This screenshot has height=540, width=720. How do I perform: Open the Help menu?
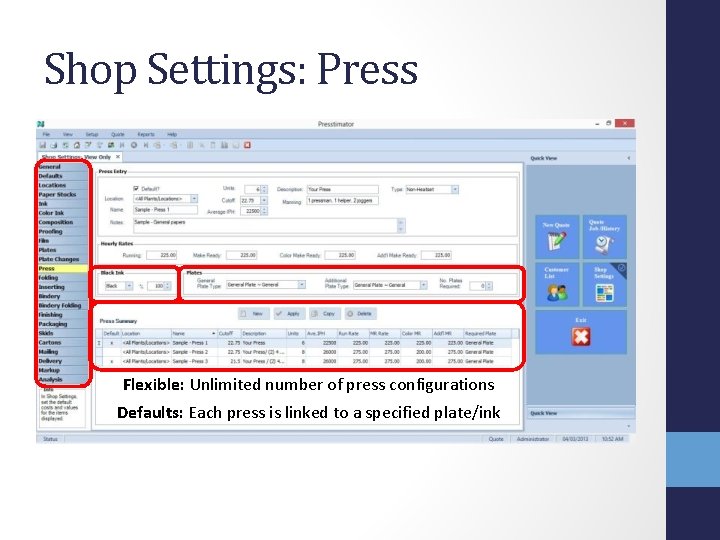[x=172, y=135]
